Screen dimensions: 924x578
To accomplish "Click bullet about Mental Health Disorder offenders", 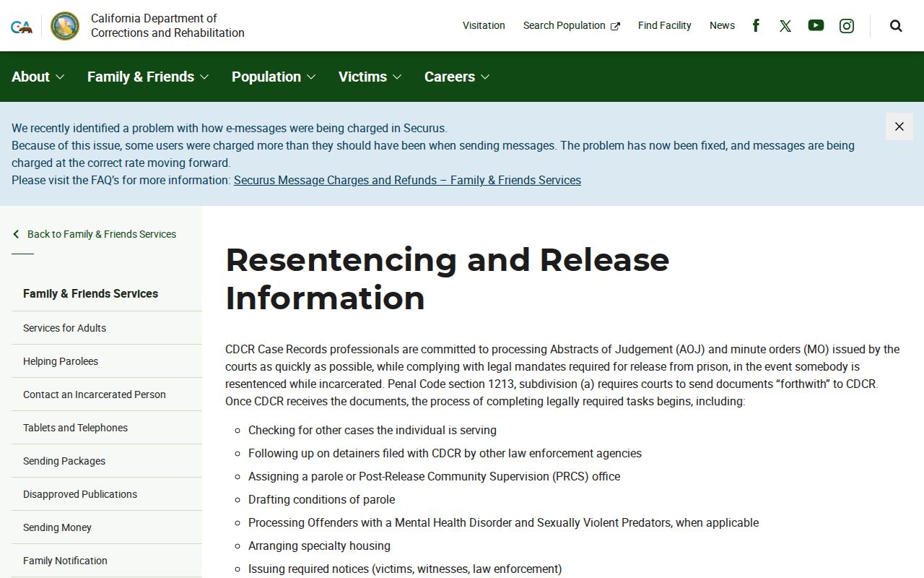I will click(x=504, y=522).
